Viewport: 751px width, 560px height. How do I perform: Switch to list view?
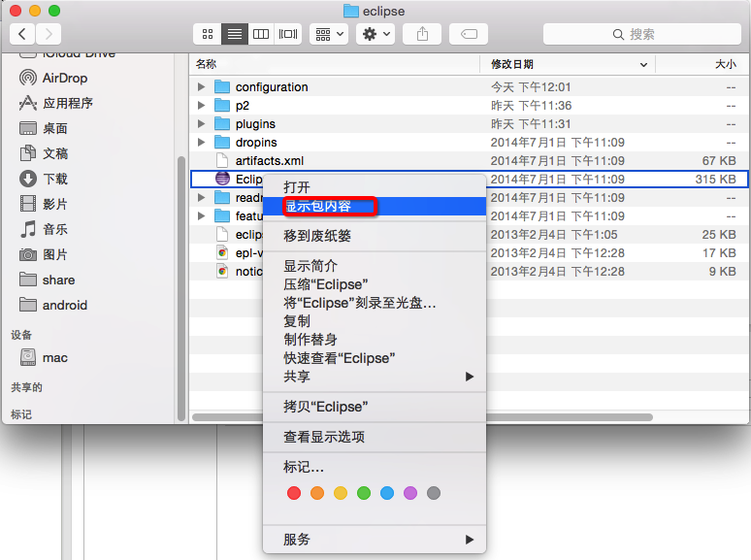click(234, 34)
